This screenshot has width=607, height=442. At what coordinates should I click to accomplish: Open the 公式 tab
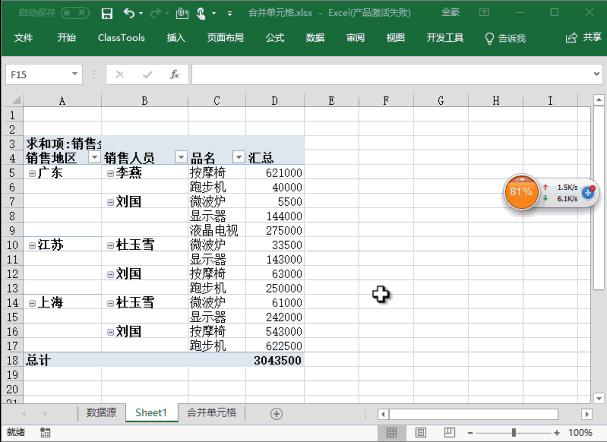(x=275, y=38)
